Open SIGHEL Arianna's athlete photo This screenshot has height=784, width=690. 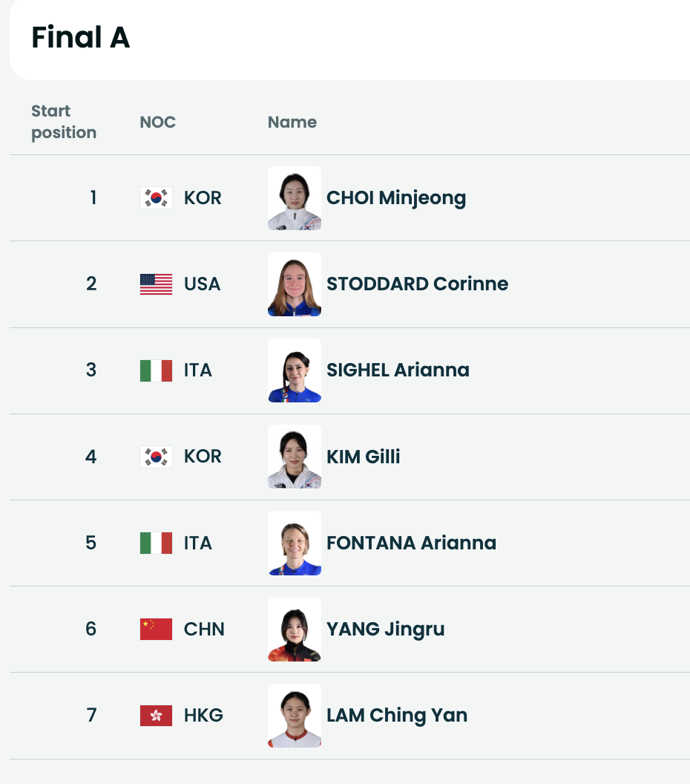coord(295,370)
